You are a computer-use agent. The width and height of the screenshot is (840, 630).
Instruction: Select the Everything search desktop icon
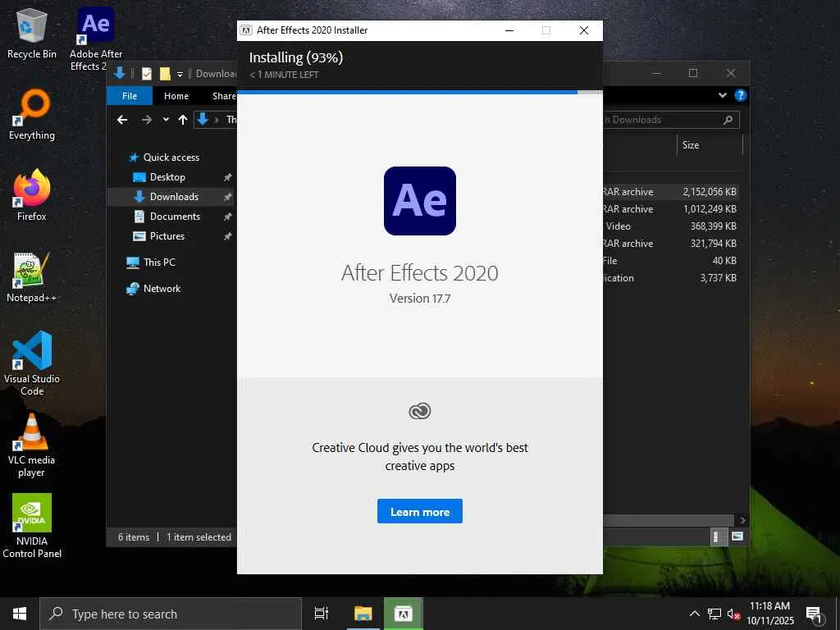click(32, 115)
